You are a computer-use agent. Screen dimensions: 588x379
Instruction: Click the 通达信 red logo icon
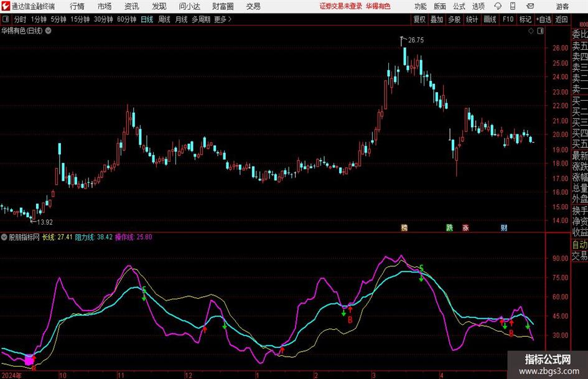[x=6, y=6]
